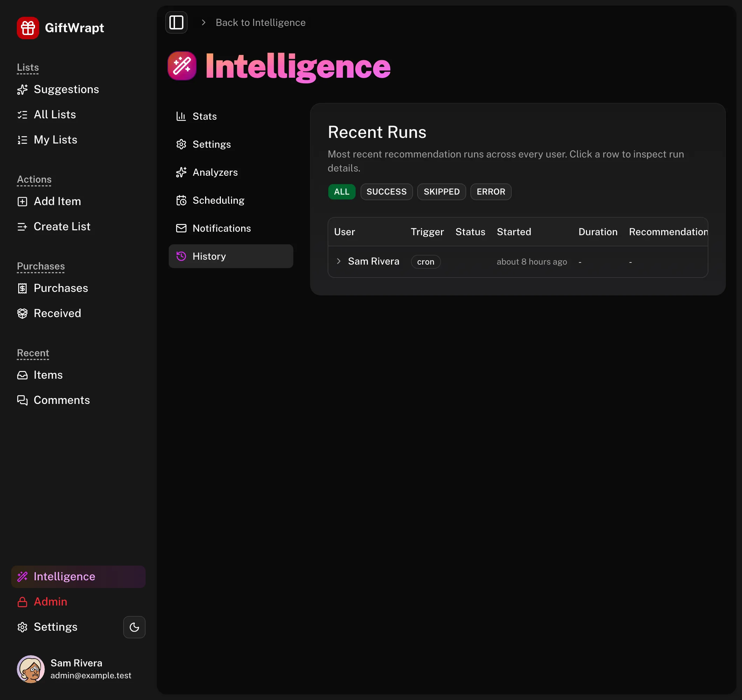Click Sam Rivera's avatar picture
742x700 pixels.
click(x=30, y=669)
